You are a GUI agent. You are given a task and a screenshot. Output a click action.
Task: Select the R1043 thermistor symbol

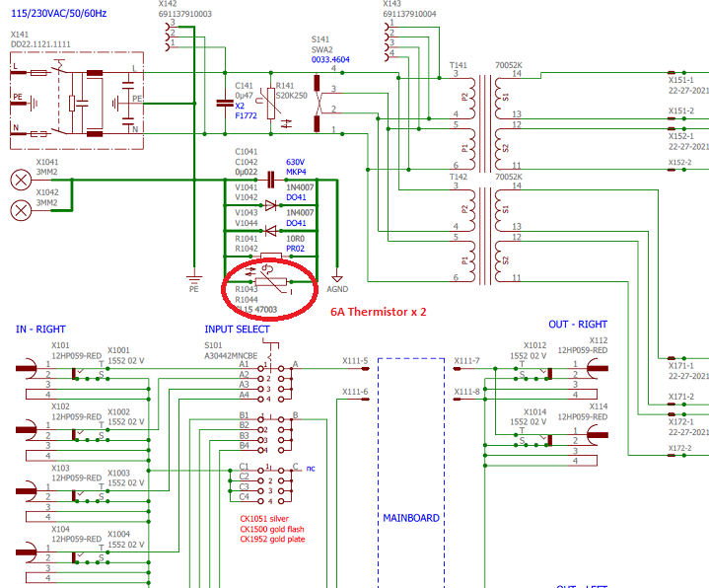(271, 280)
